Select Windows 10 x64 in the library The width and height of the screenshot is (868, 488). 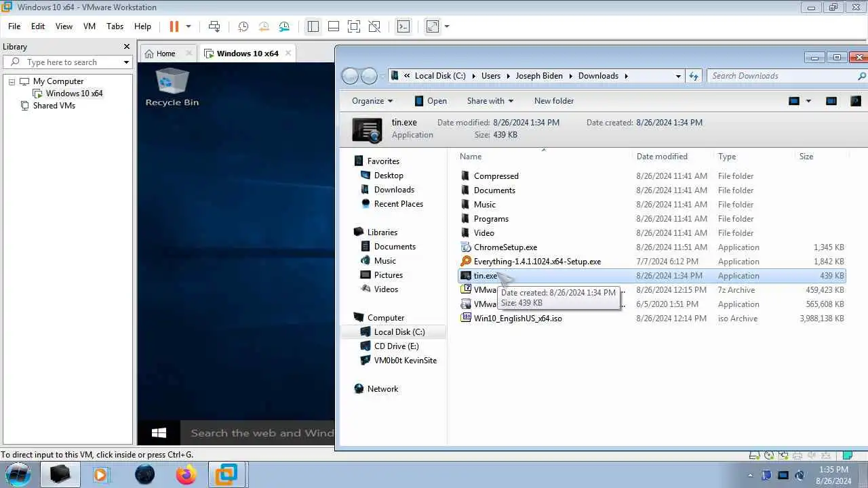(74, 94)
